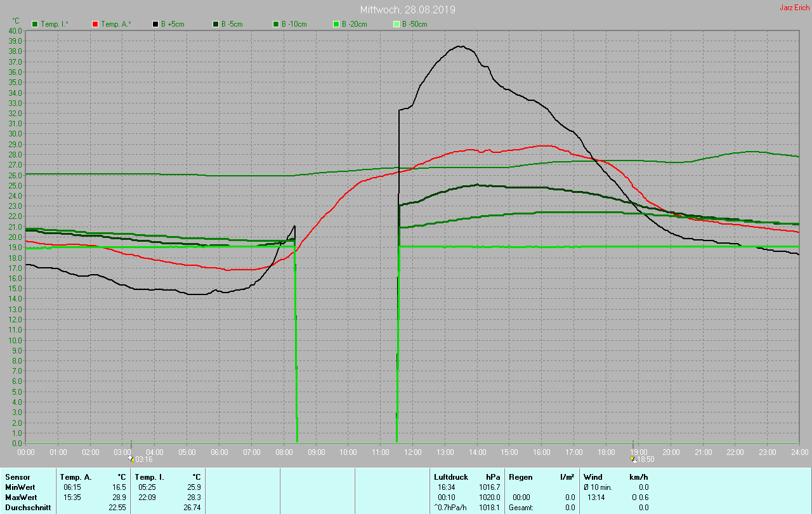812x514 pixels.
Task: Click the '24:00' label on the time axis
Action: click(800, 452)
